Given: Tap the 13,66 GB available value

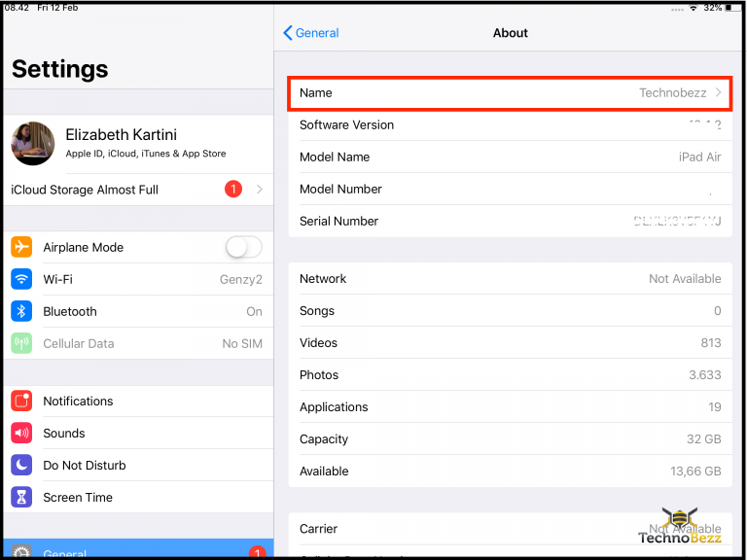Looking at the screenshot, I should (x=695, y=471).
